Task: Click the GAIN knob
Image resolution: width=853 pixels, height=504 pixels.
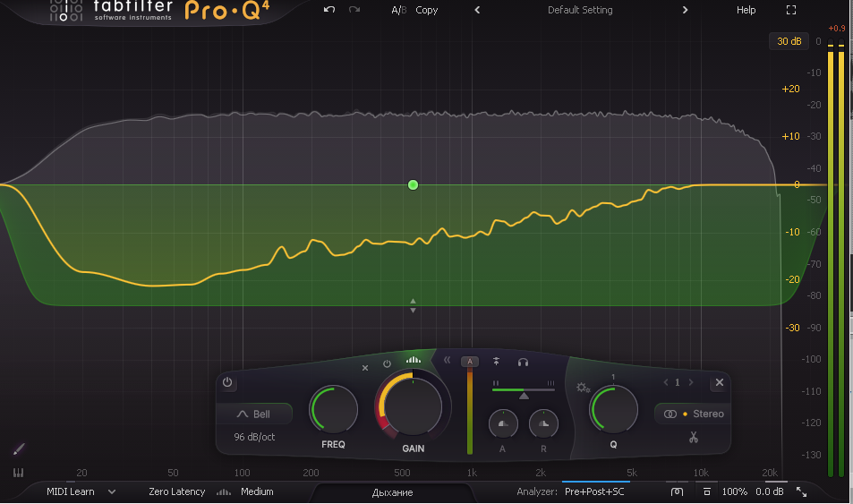Action: (413, 406)
